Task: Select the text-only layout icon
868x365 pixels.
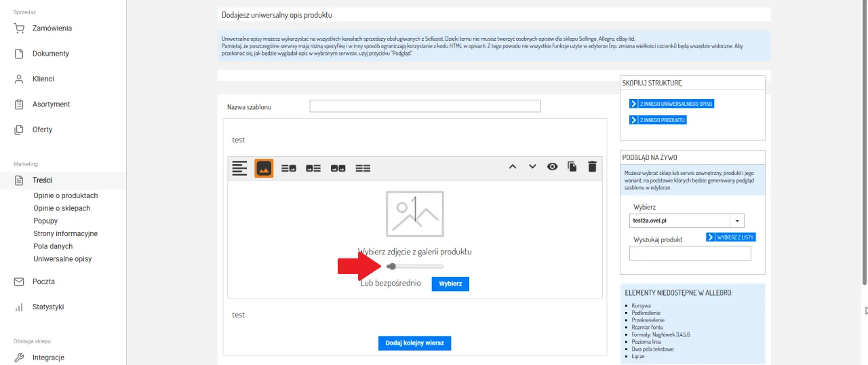Action: [239, 168]
